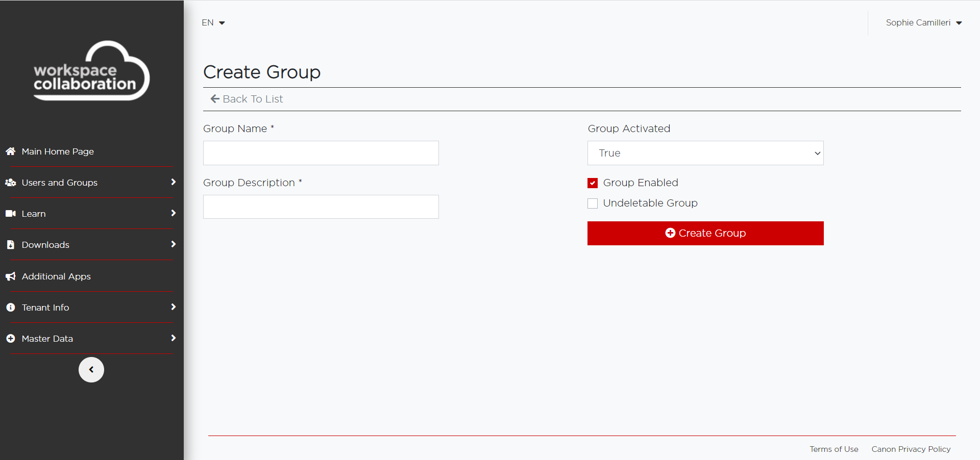Expand the Users and Groups submenu chevron

(173, 182)
